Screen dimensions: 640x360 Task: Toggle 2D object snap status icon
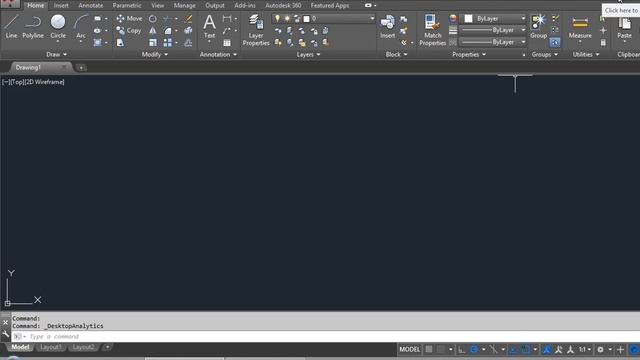point(526,349)
